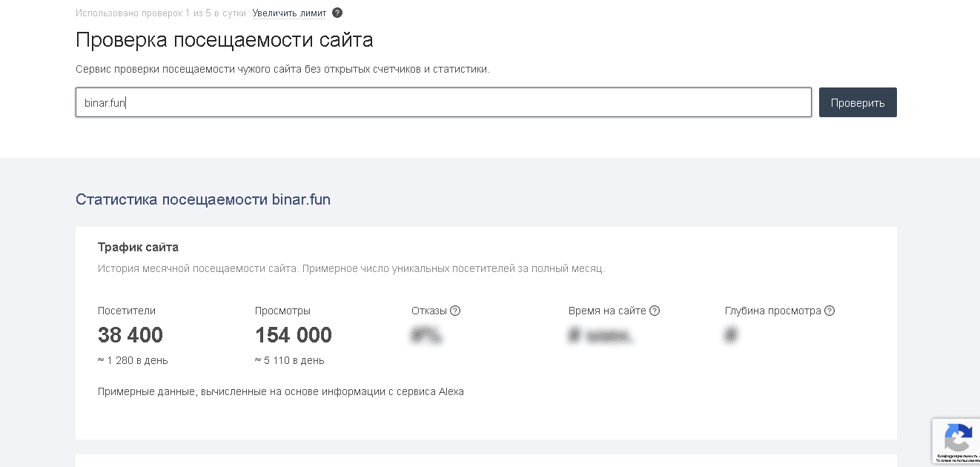Click the question icon next to "Отказы"
The width and height of the screenshot is (980, 467).
pos(455,311)
